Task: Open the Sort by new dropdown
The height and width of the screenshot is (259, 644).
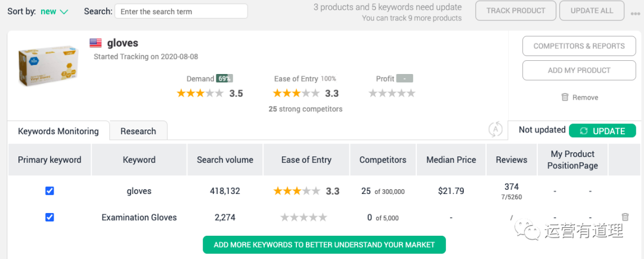Action: [x=54, y=11]
